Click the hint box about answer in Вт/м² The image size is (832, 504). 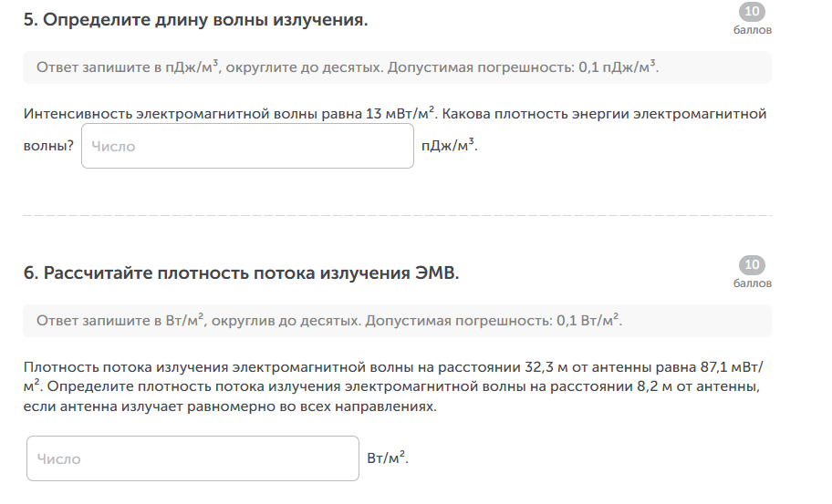pyautogui.click(x=397, y=321)
